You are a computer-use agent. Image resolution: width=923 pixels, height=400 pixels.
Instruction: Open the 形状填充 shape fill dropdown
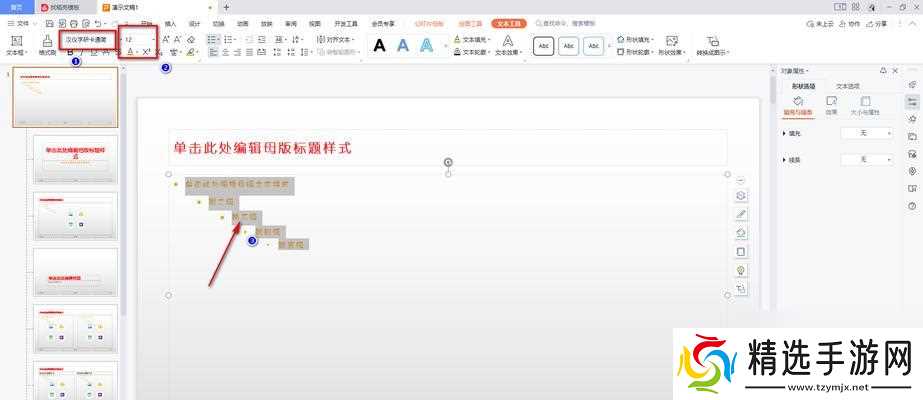[635, 39]
